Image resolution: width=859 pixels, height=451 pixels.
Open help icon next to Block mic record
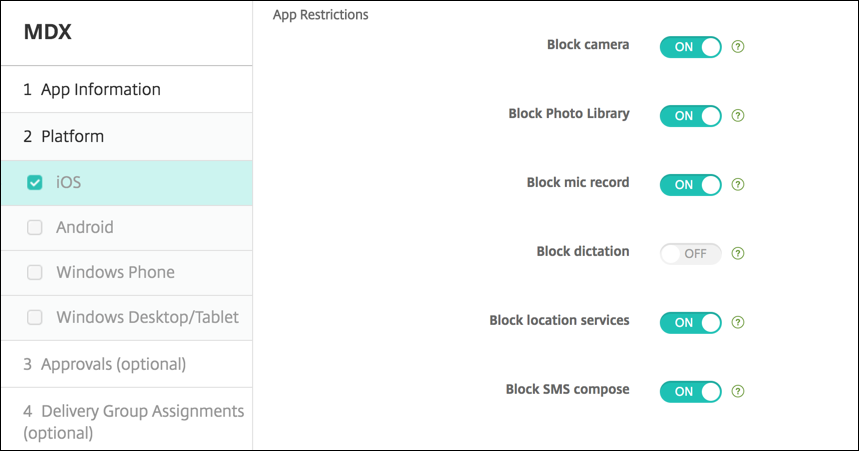(739, 185)
